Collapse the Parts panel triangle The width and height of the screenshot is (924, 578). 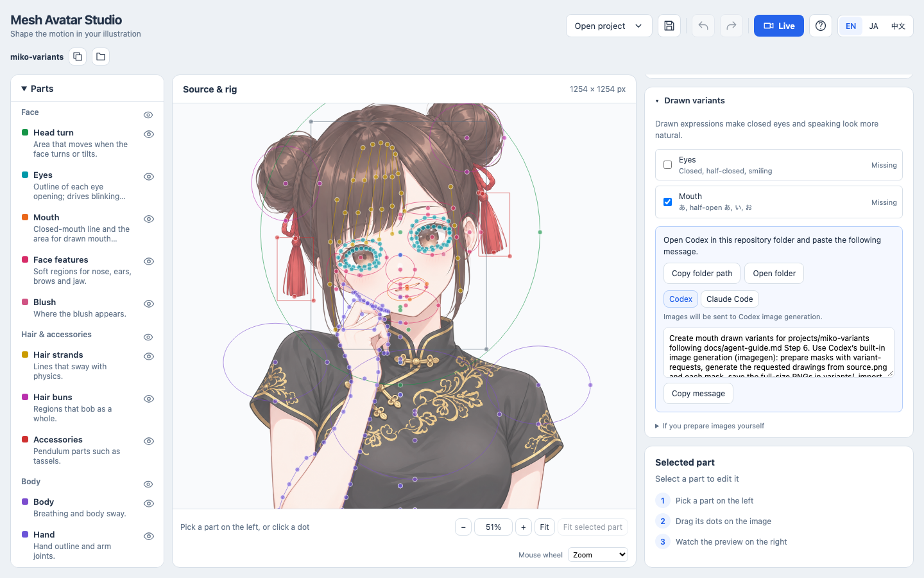point(24,89)
